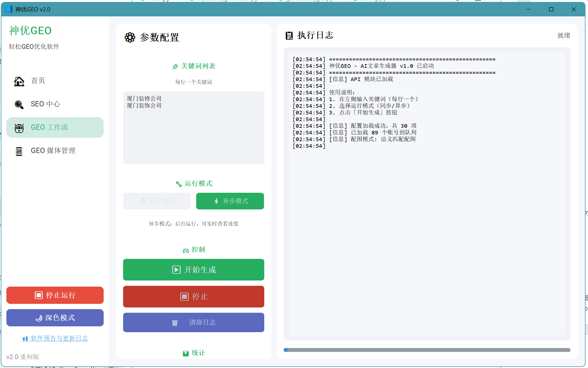Click the 神优GEO brand title
The height and width of the screenshot is (368, 588).
[x=30, y=31]
